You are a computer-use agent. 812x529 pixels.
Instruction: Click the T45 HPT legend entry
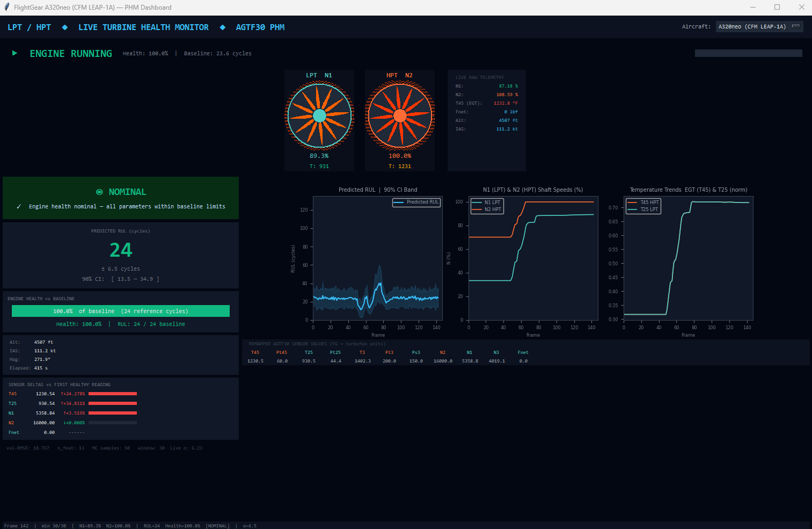click(643, 202)
